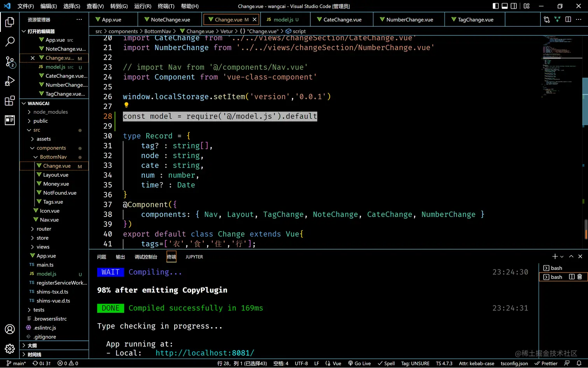Open the Manage gear menu

click(x=10, y=349)
